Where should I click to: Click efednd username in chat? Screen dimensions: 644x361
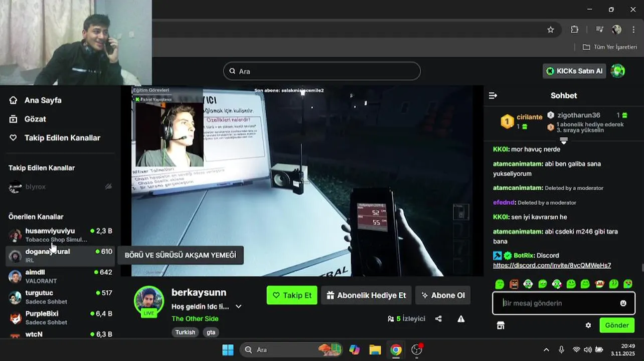[504, 203]
